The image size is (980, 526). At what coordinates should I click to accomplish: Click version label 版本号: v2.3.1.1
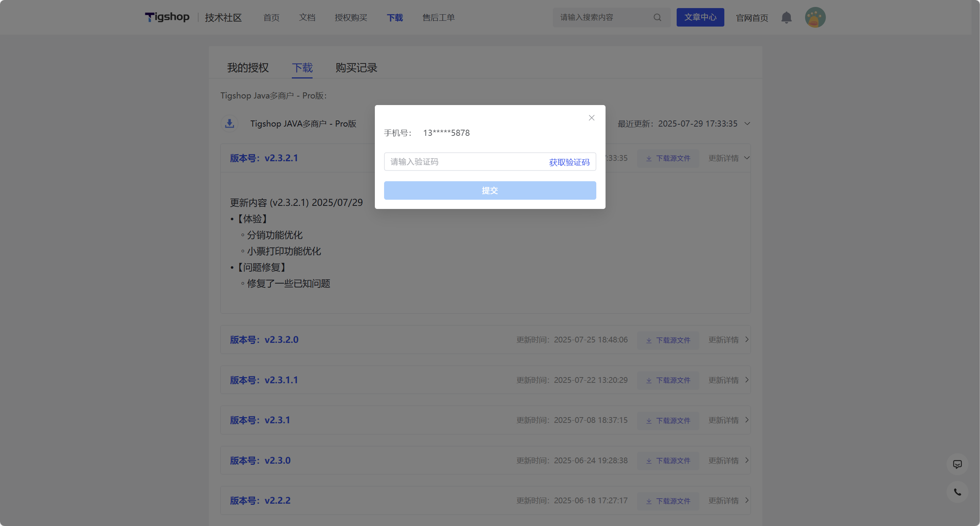tap(264, 380)
